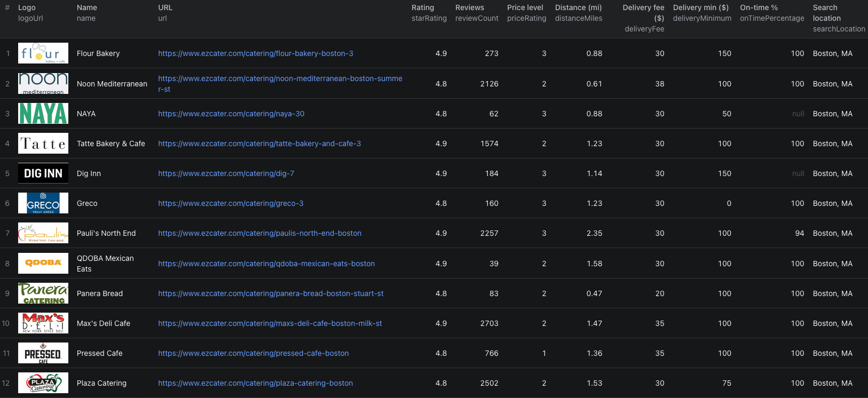Click the orange QDOBA logo
868x398 pixels.
coord(43,264)
